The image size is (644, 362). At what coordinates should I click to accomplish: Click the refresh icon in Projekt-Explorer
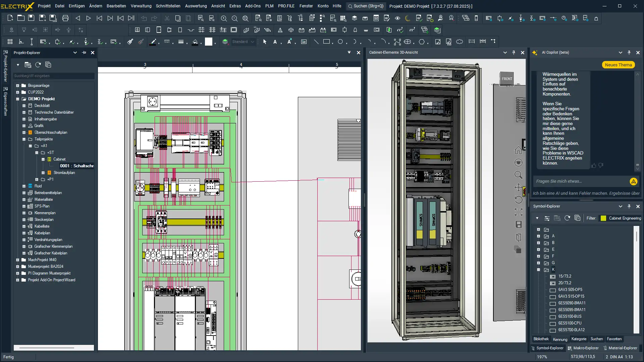[38, 65]
